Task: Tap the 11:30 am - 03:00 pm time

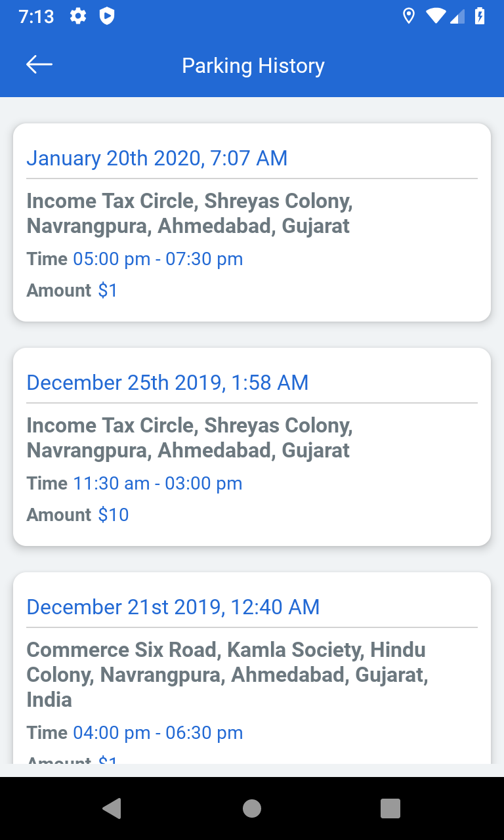Action: 157,484
